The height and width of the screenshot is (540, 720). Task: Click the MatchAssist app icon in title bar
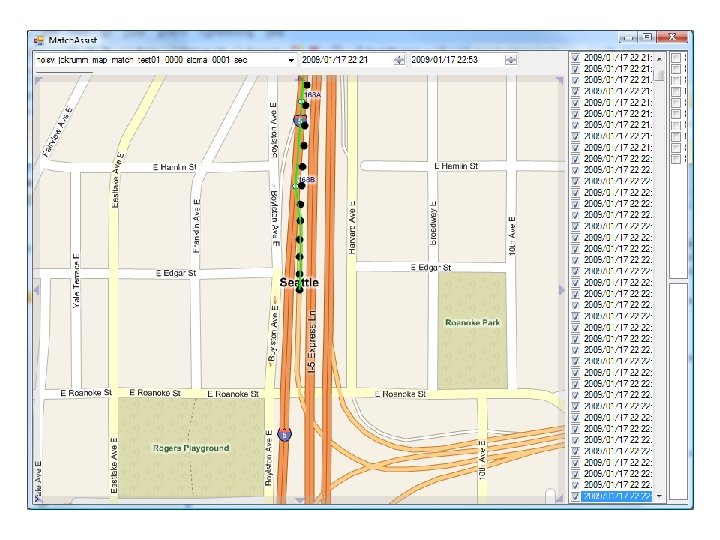coord(39,40)
